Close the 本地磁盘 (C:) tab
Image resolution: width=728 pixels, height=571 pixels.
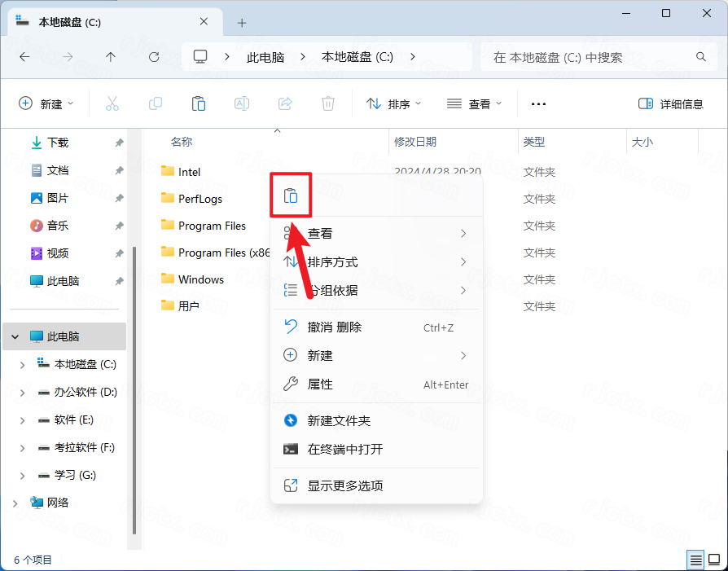[x=204, y=21]
